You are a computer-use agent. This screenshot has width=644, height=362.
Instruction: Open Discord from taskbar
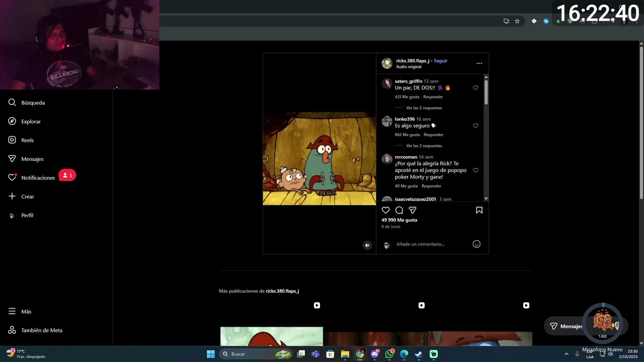(374, 354)
